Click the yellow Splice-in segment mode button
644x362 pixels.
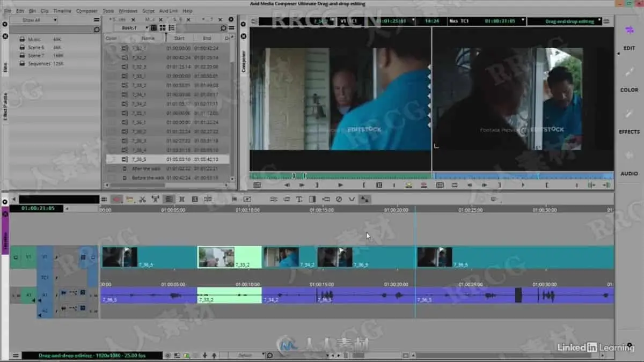point(129,199)
